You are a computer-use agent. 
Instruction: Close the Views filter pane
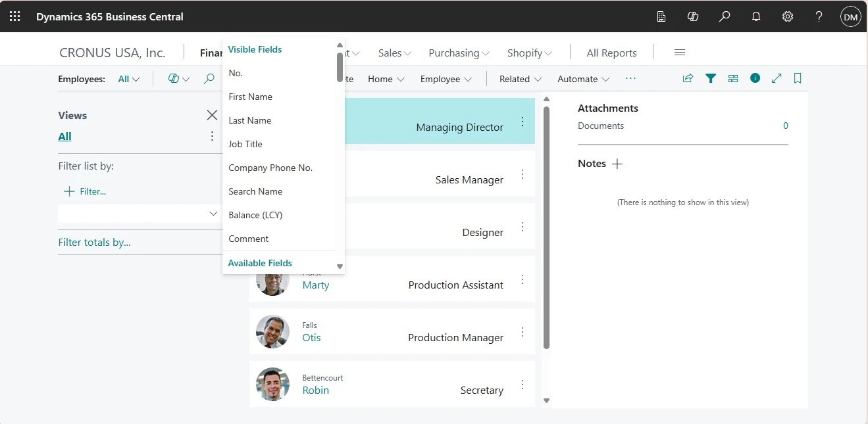212,115
